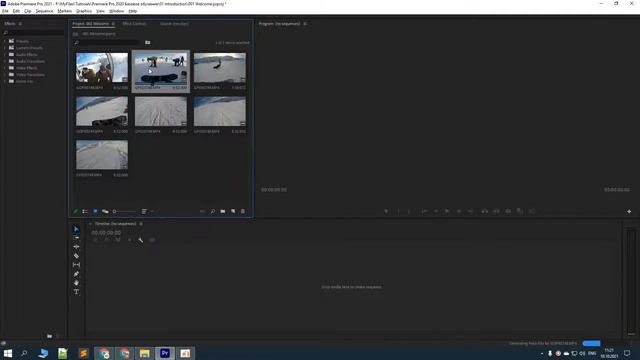Click the Edit menu
Viewport: 640px width, 360px height.
16,11
